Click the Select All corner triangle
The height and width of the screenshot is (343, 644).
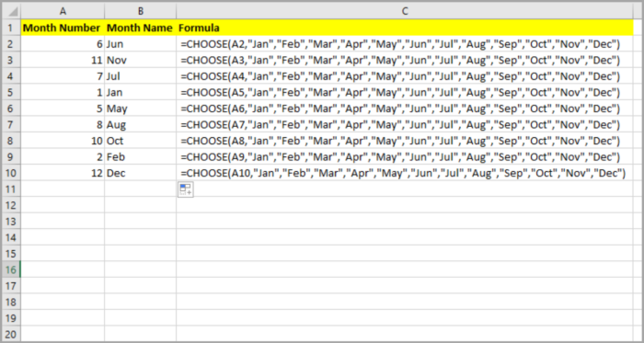11,11
